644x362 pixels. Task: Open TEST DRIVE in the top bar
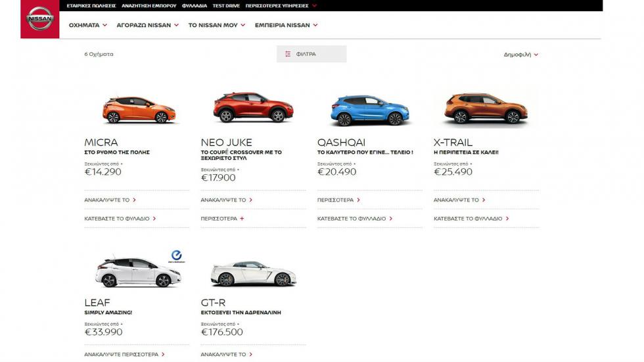point(226,6)
